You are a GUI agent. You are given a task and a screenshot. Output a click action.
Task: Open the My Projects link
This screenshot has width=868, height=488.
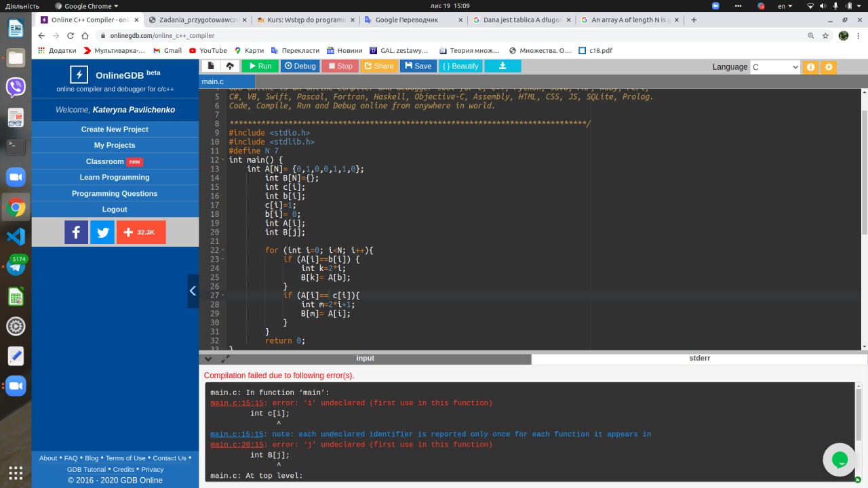[x=115, y=145]
